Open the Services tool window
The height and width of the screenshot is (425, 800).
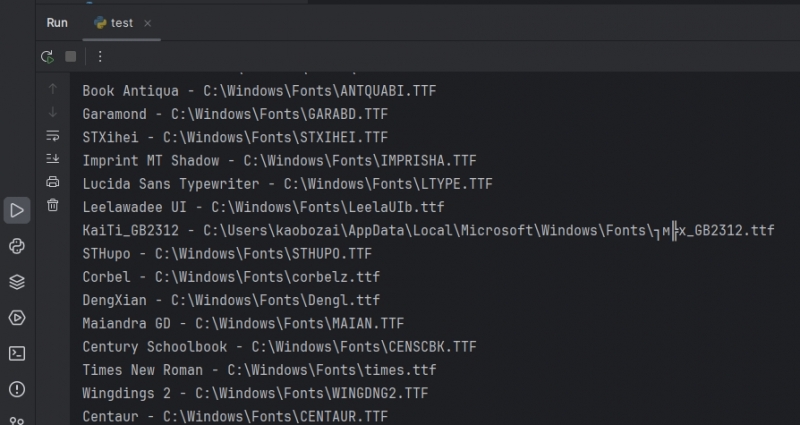(x=16, y=317)
